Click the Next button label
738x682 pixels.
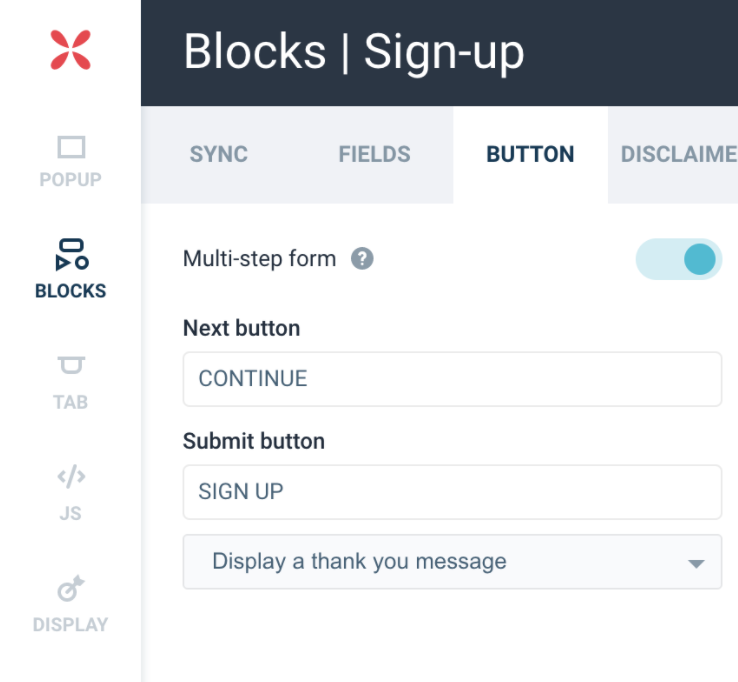[x=241, y=328]
